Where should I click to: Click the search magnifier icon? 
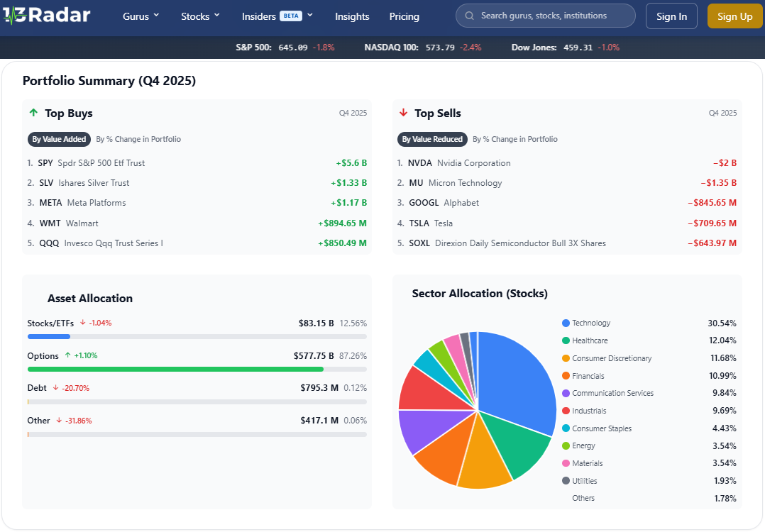(469, 16)
